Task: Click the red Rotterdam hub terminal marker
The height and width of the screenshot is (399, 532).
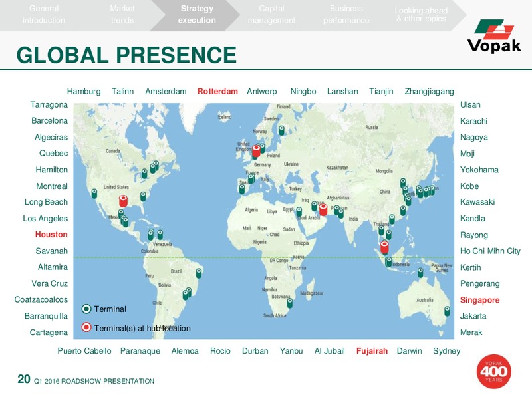Action: 256,151
